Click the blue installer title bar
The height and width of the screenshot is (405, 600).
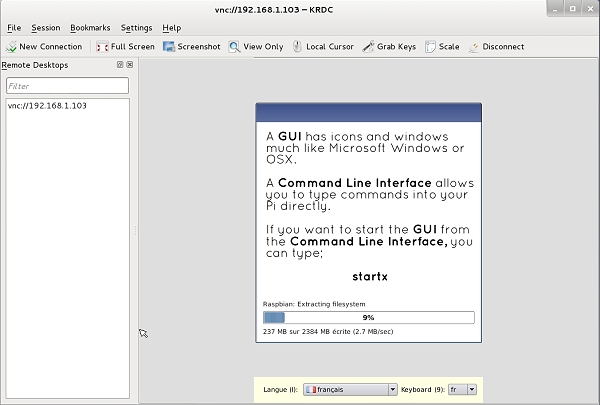(368, 113)
